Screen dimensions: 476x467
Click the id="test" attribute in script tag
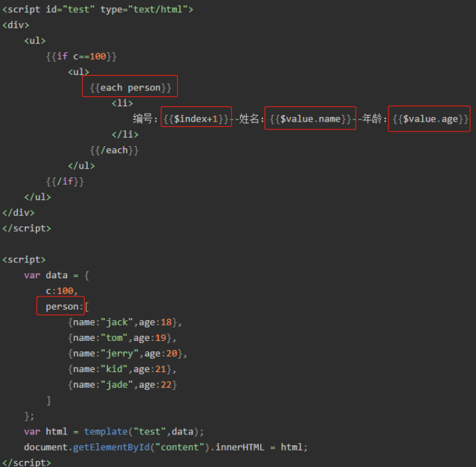tap(70, 9)
